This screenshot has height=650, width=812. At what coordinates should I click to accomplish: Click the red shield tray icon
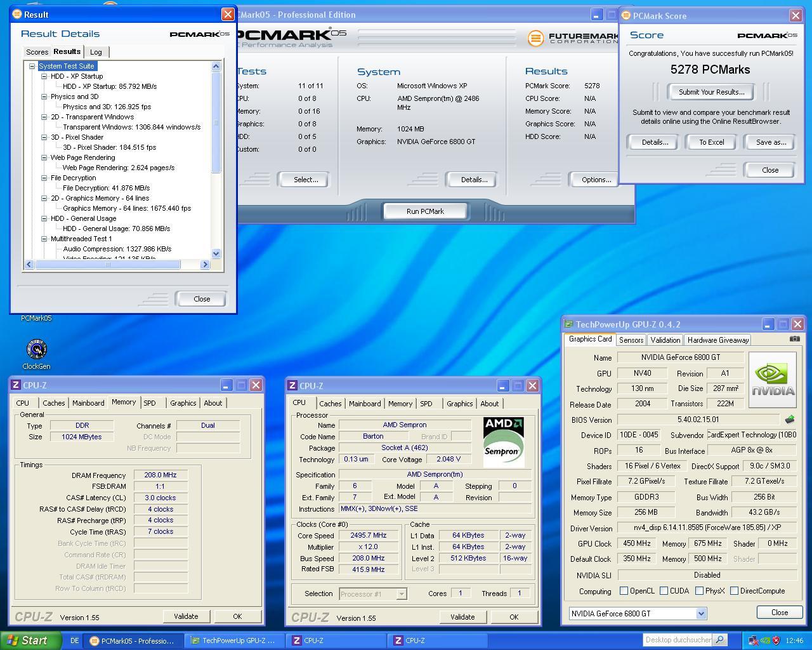(x=776, y=640)
